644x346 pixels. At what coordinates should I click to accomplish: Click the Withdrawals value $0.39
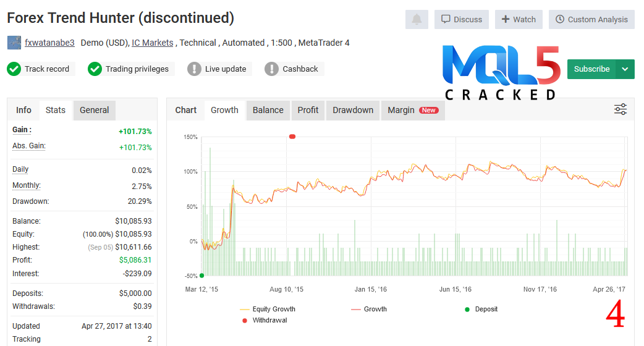142,306
